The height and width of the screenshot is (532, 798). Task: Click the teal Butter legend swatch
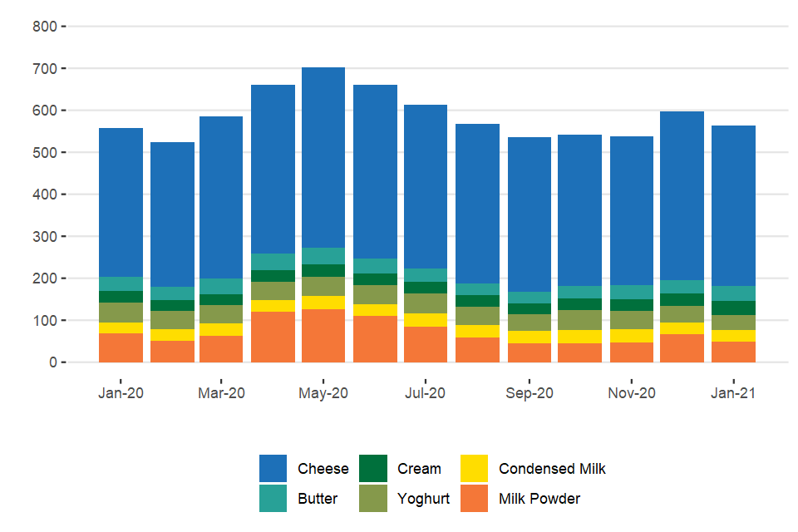(273, 499)
